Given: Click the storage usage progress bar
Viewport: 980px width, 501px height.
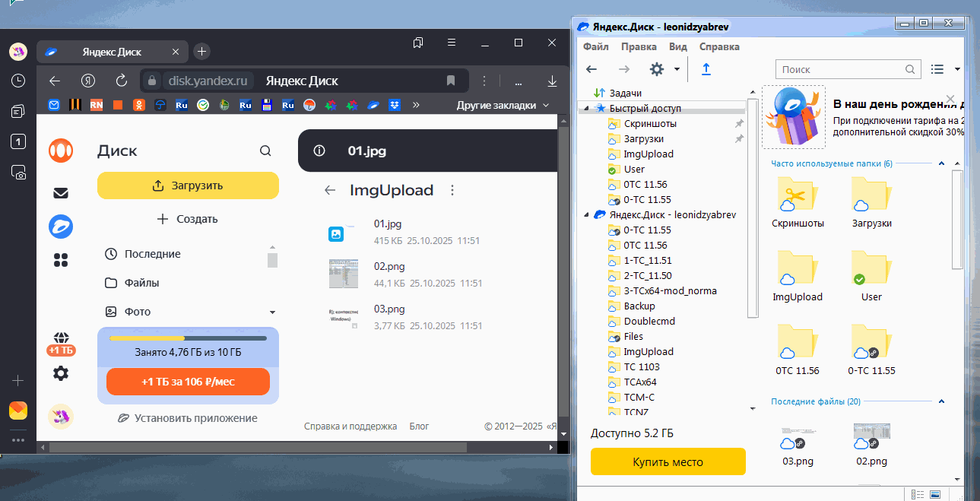Looking at the screenshot, I should (188, 338).
